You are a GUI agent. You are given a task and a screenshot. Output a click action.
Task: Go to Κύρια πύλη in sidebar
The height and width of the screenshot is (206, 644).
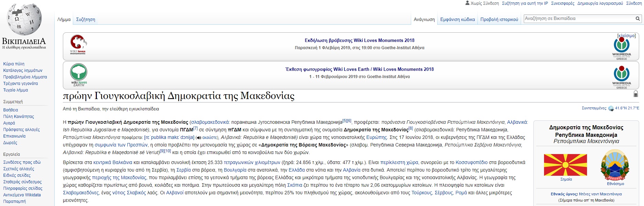tap(14, 64)
